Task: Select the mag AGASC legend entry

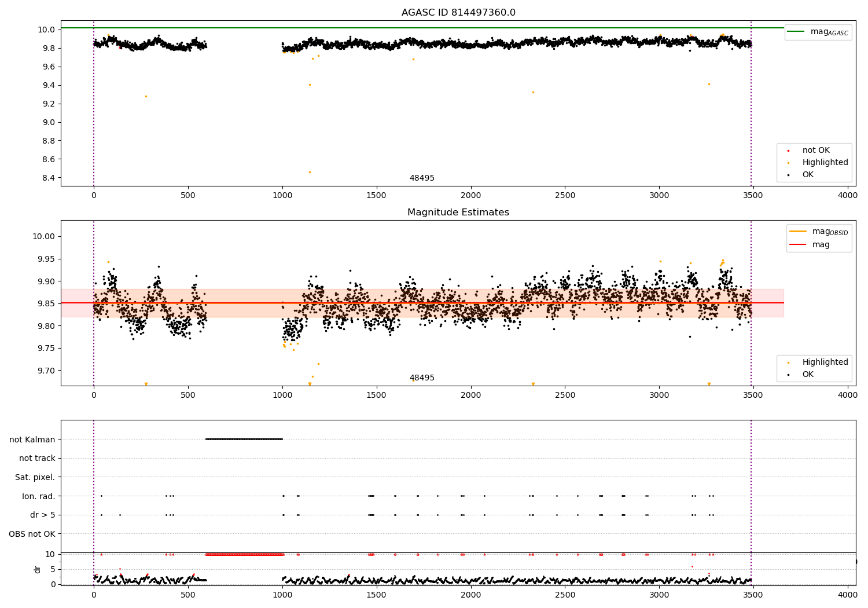Action: point(818,32)
